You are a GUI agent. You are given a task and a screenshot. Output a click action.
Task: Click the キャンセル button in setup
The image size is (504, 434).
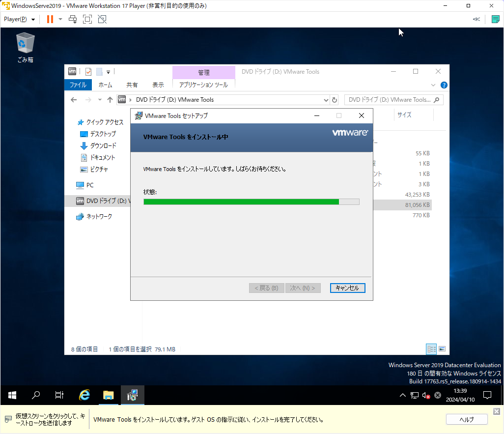[x=347, y=288]
